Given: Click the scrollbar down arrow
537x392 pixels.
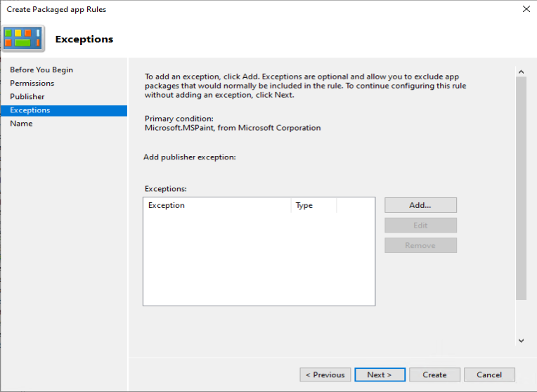Looking at the screenshot, I should coord(521,340).
